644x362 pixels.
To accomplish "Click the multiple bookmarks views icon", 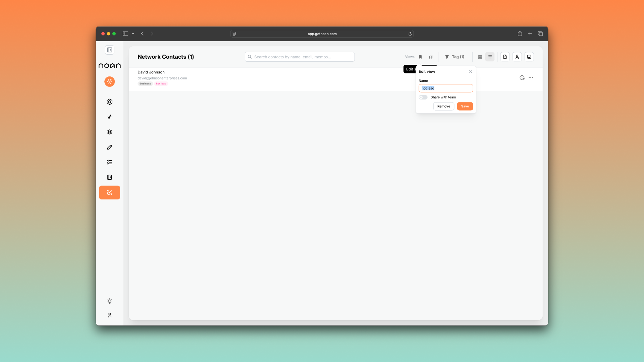I will coord(431,57).
